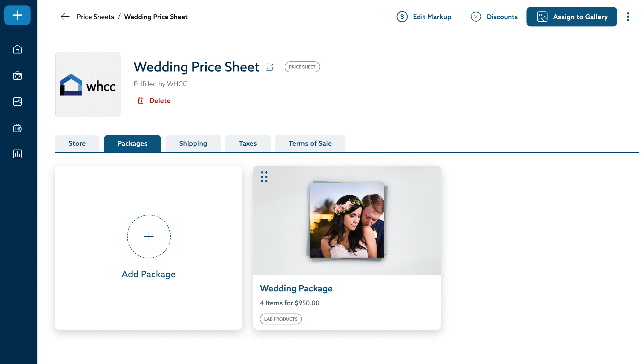Viewport: 644px width, 364px height.
Task: Click the WHCC logo thumbnail
Action: pos(88,85)
